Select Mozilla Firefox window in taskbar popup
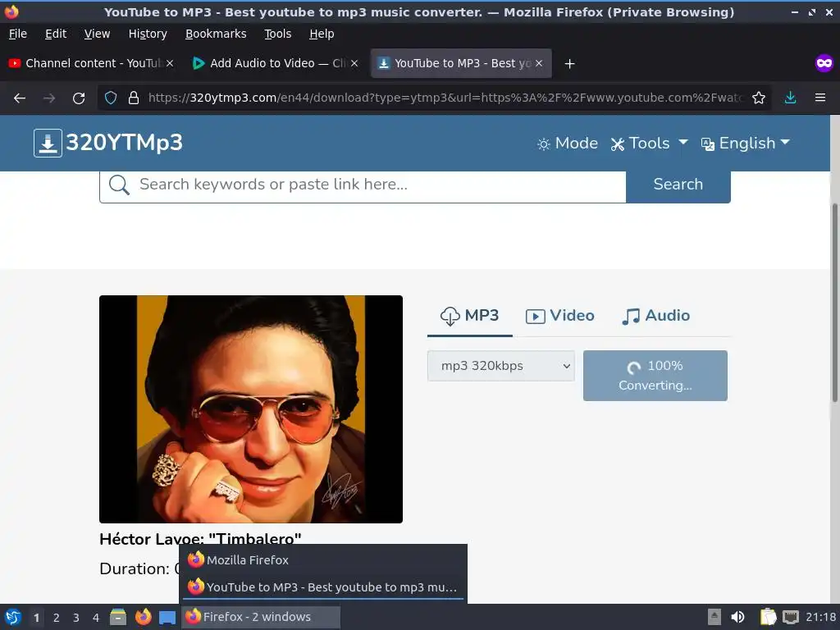Screen dimensions: 840x630 point(323,559)
